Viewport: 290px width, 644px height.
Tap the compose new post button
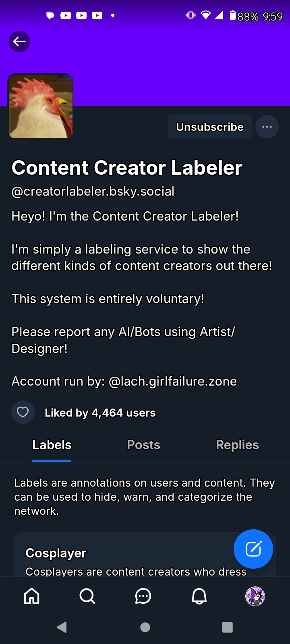253,549
